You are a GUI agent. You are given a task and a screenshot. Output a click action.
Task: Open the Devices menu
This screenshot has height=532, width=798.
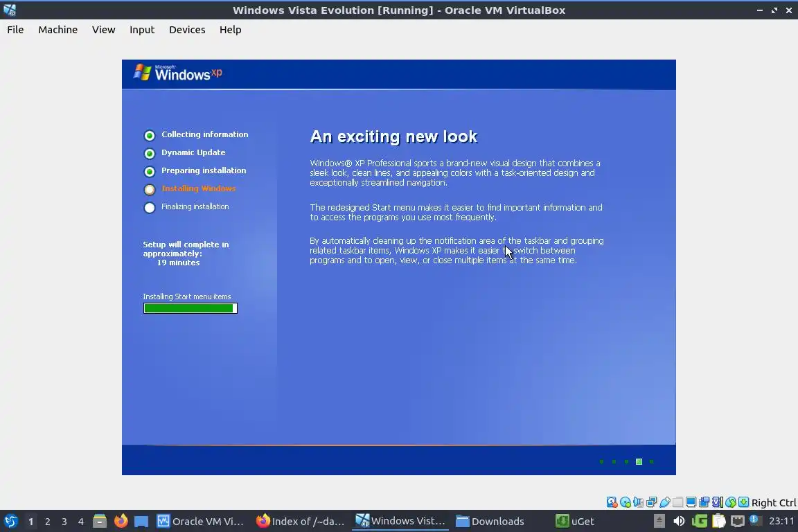pyautogui.click(x=187, y=30)
